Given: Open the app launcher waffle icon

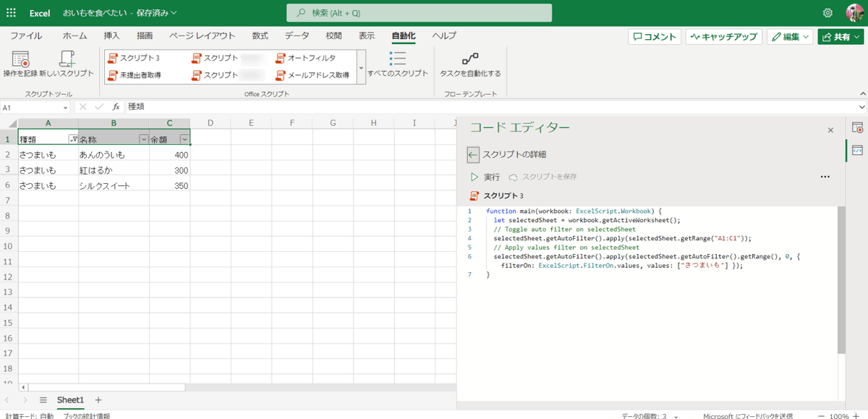Looking at the screenshot, I should pos(11,13).
